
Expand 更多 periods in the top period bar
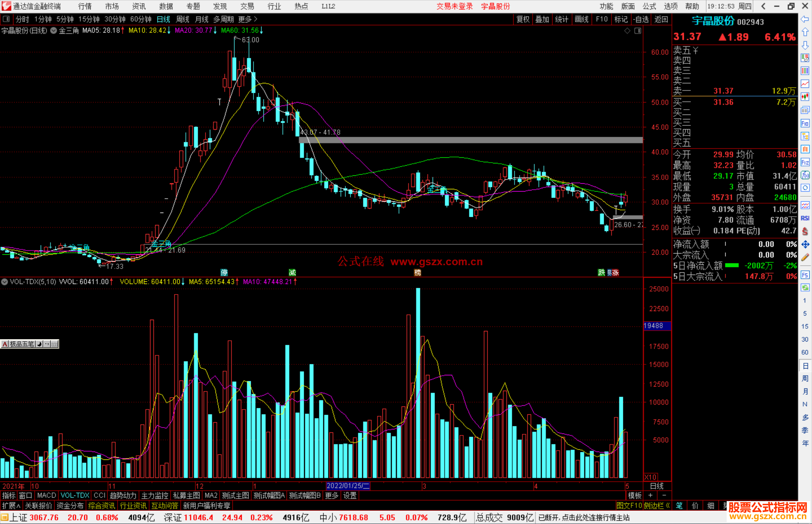tap(248, 19)
